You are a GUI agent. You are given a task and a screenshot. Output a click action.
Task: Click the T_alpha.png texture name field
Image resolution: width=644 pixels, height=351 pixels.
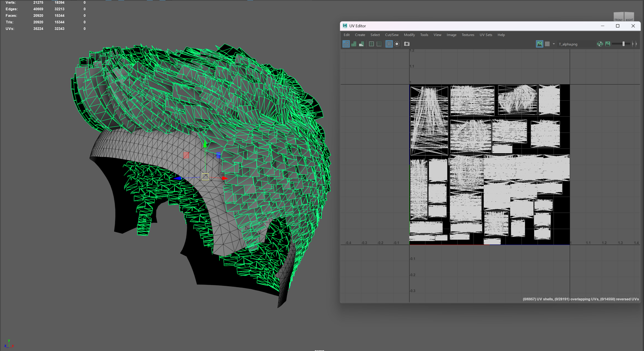576,44
